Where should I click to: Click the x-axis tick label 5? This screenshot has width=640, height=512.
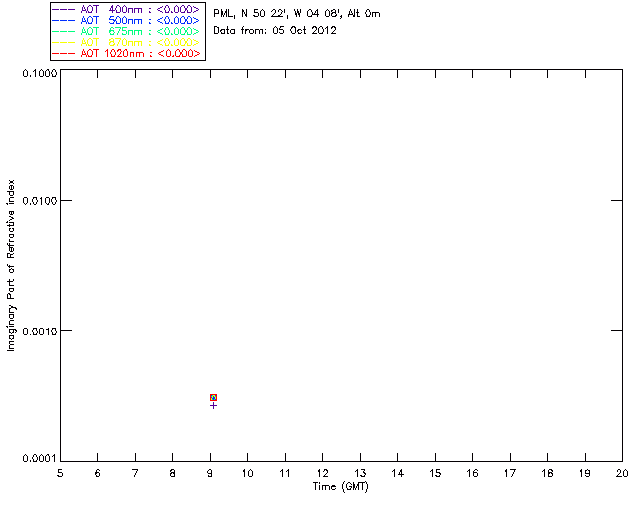[60, 472]
